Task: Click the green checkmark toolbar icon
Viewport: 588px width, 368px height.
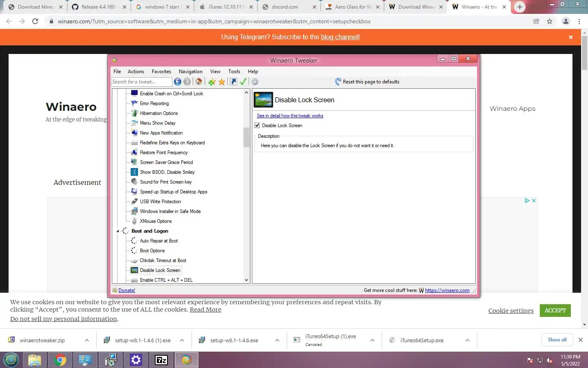Action: click(x=243, y=82)
